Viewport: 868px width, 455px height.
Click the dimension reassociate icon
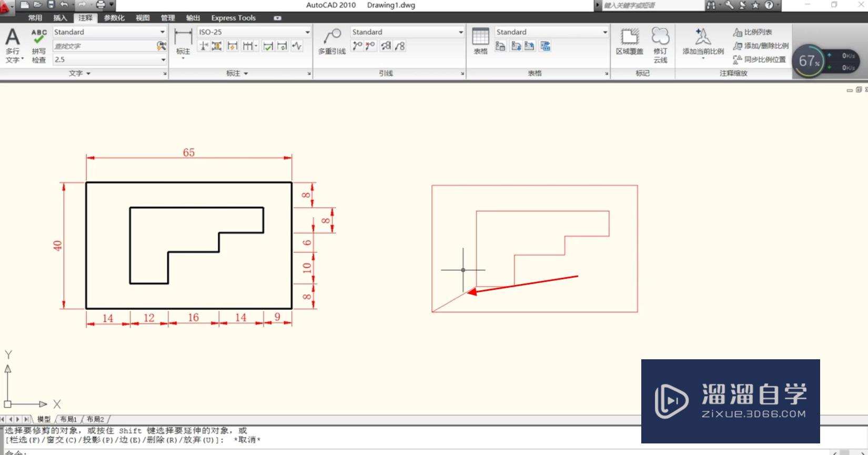(282, 46)
